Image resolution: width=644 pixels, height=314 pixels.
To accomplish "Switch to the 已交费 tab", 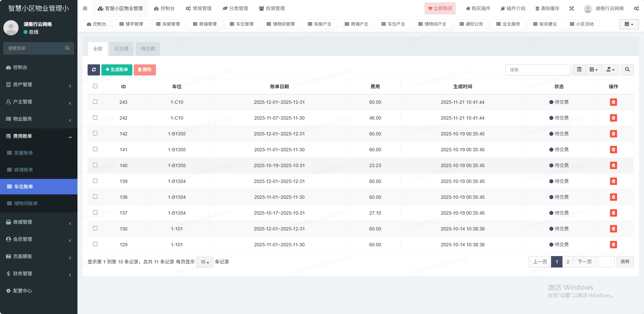I will tap(121, 49).
